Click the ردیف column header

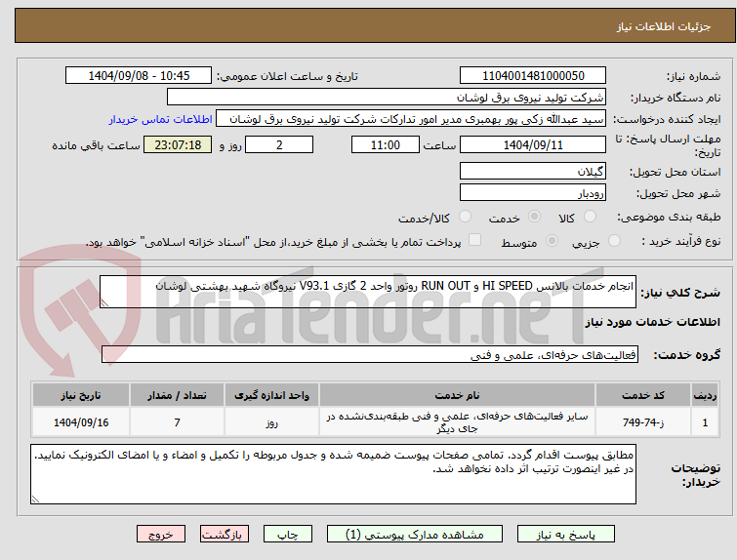[705, 395]
